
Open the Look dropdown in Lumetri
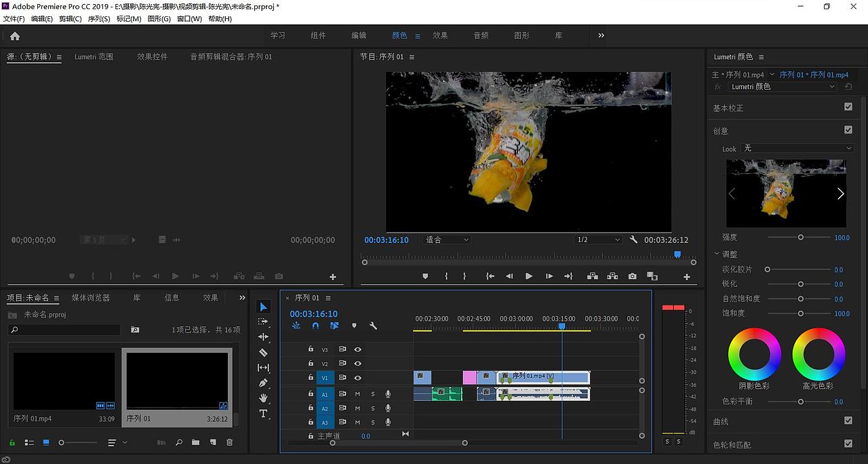click(x=797, y=148)
